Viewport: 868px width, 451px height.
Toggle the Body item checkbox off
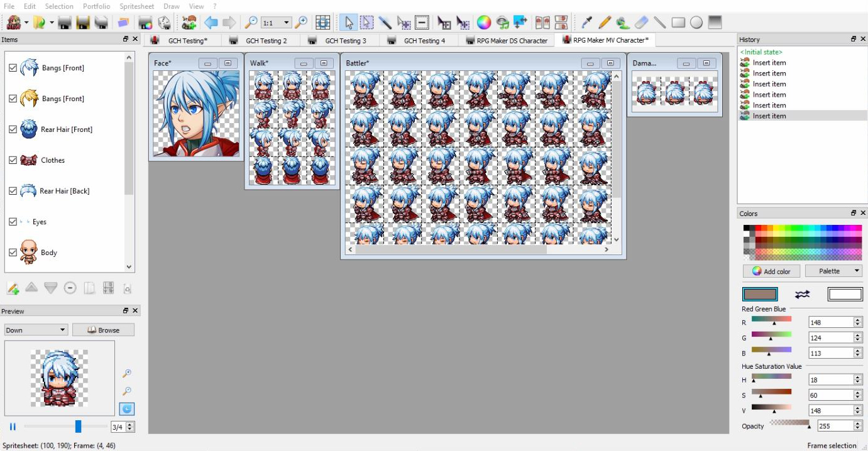coord(13,252)
